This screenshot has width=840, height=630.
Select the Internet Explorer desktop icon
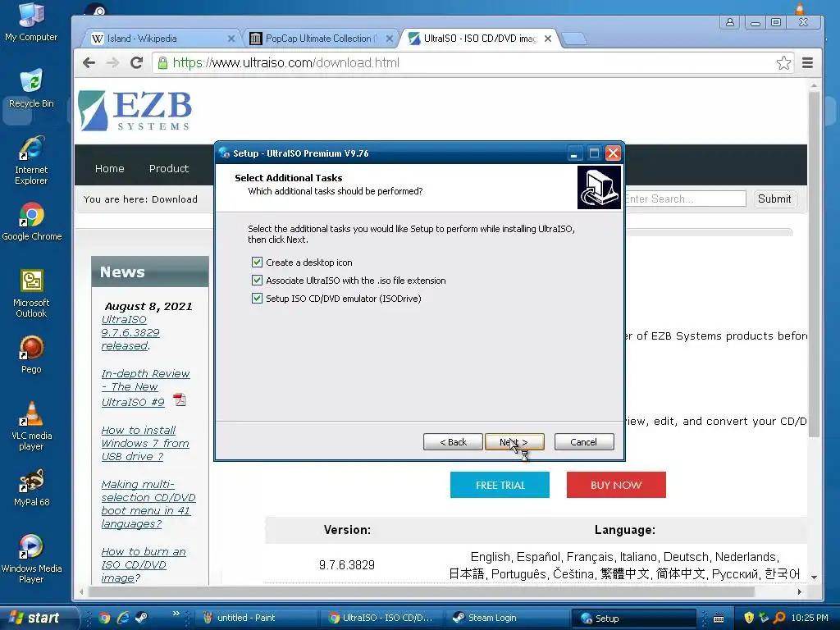coord(31,161)
